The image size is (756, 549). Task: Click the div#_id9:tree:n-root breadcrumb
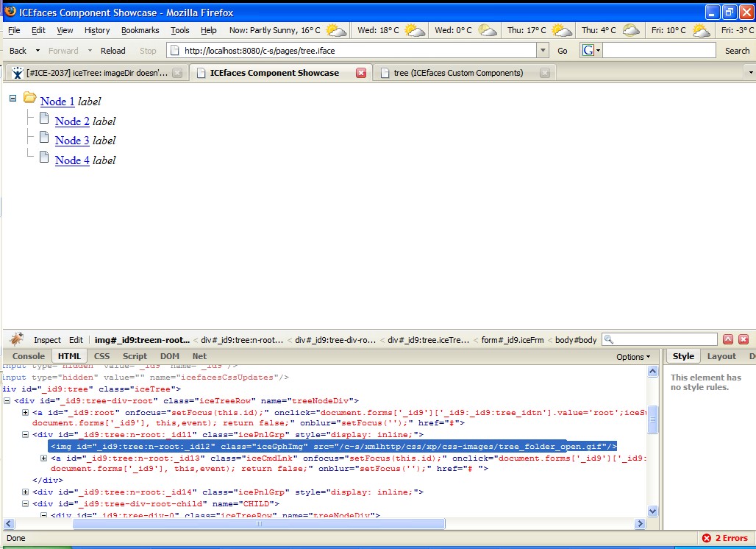242,339
